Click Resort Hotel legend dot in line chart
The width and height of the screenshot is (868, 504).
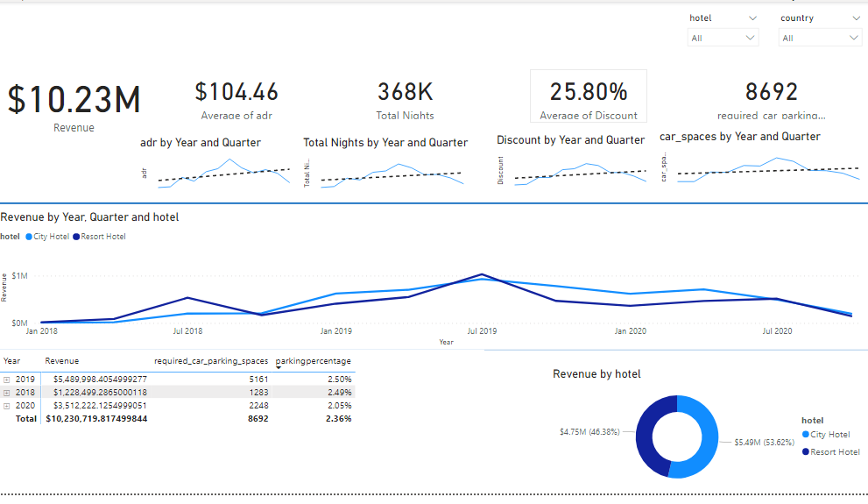(76, 237)
